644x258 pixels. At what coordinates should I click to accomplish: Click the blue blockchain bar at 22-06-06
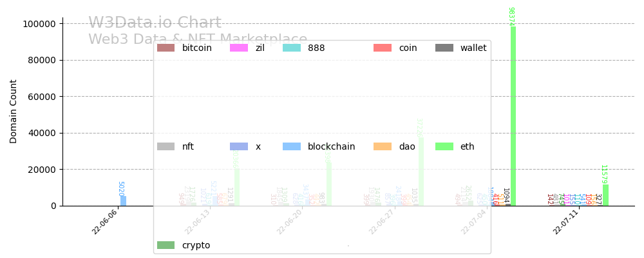[x=123, y=201]
